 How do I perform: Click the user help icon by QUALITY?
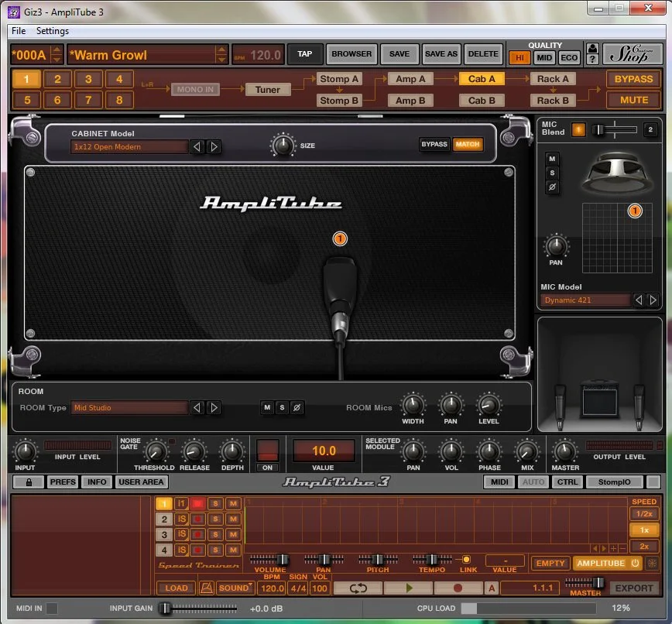(x=592, y=54)
